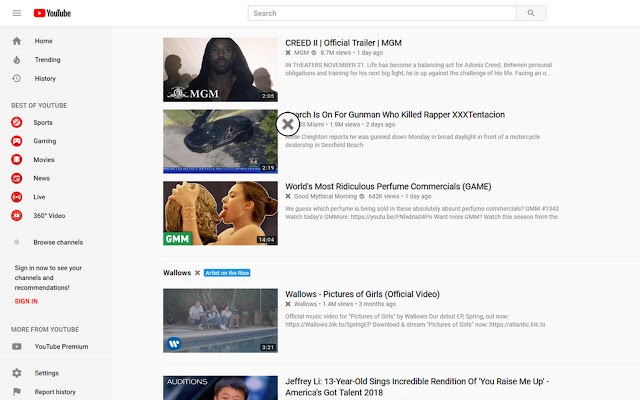Open the Good Mythical Morning channel name
640x400 pixels.
pyautogui.click(x=325, y=196)
